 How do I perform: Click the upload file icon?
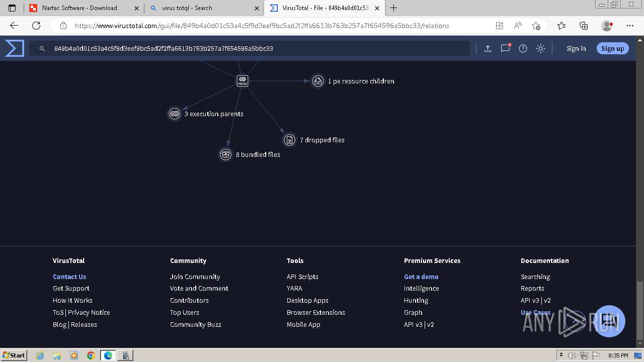[x=488, y=48]
